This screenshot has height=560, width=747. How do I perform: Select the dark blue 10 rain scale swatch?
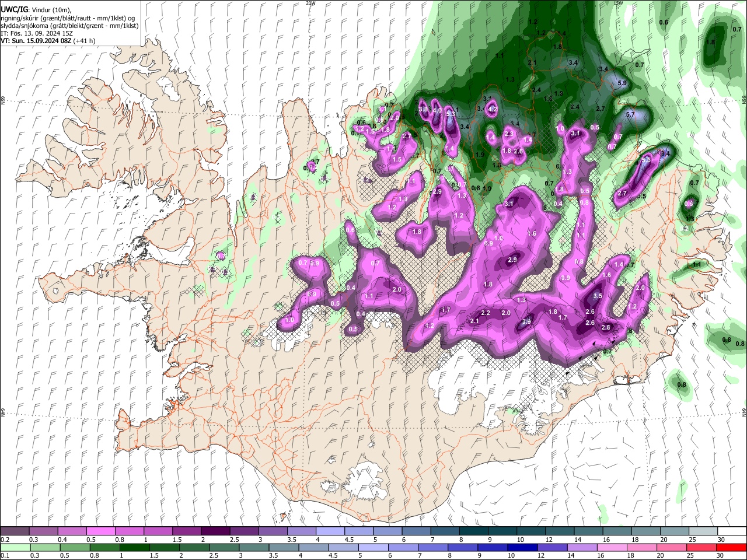(x=522, y=547)
